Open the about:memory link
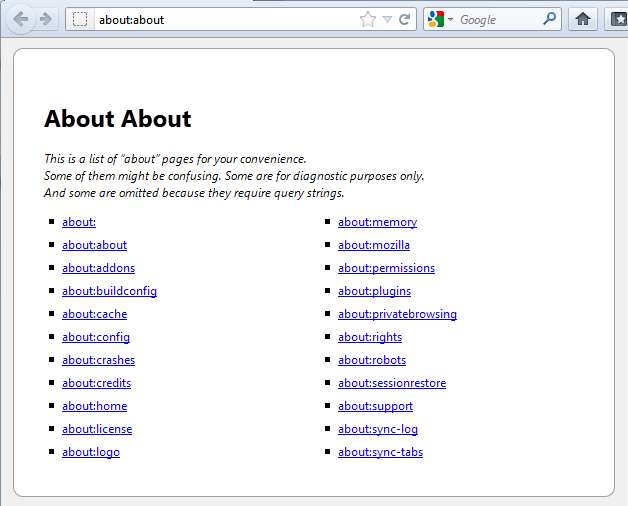 [377, 222]
